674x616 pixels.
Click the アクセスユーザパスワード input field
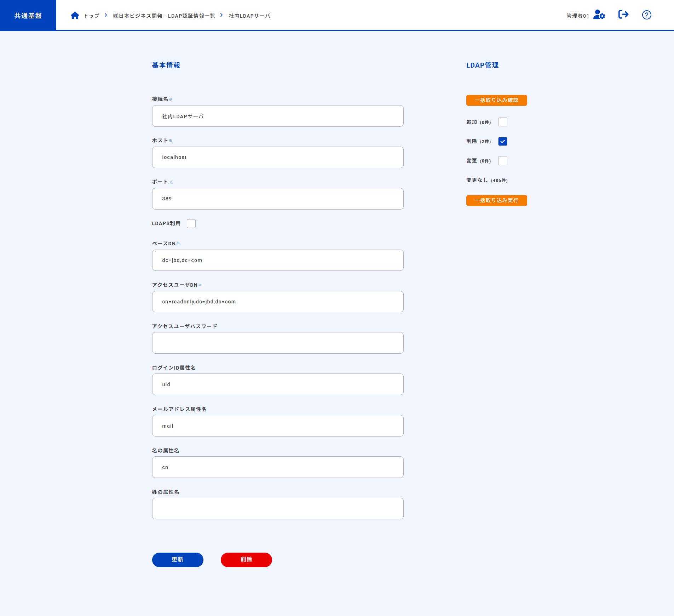click(x=278, y=343)
